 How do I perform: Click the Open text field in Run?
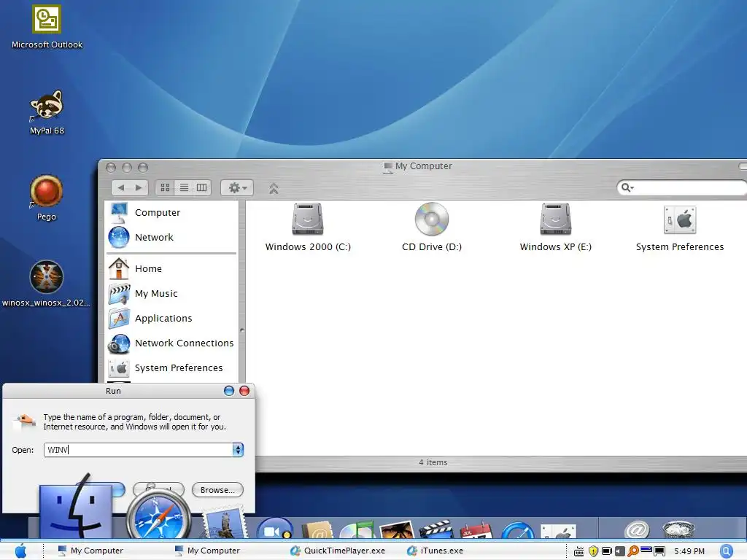tap(138, 449)
